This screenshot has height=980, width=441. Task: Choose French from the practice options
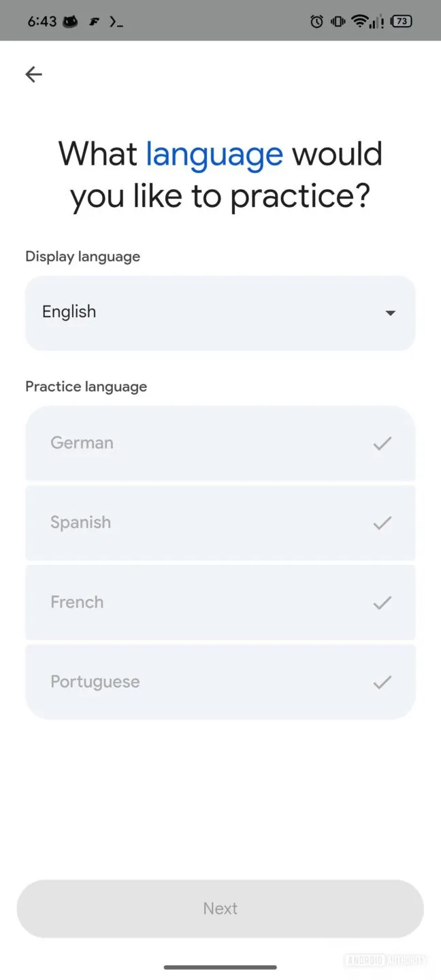[220, 602]
